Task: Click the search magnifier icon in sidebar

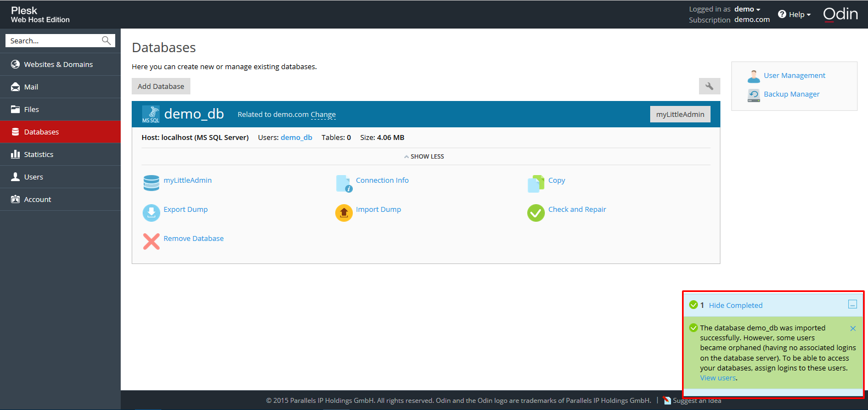Action: [106, 41]
